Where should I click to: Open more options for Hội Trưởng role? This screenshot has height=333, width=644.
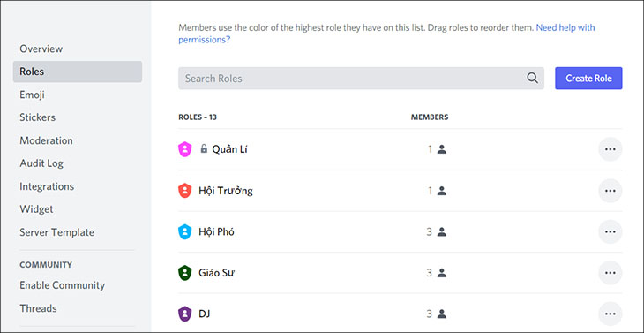click(x=610, y=191)
